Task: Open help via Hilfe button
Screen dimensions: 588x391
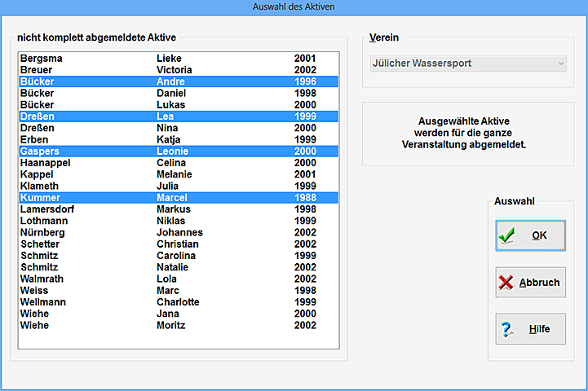Action: pyautogui.click(x=530, y=329)
